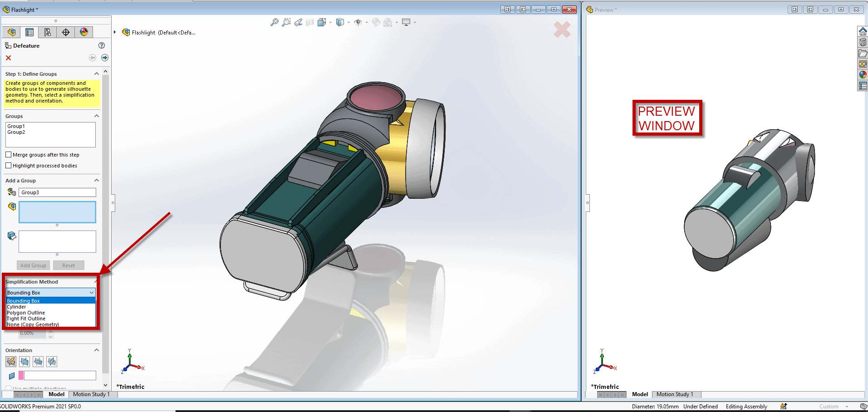Open the Defeature help question mark
Screen dimensions: 868x412
click(102, 45)
